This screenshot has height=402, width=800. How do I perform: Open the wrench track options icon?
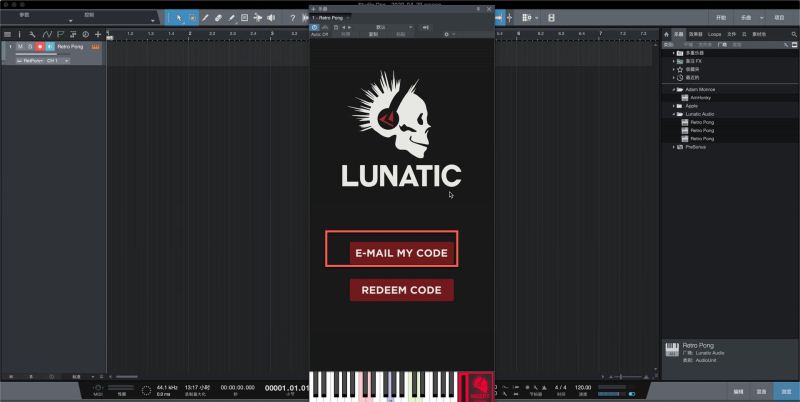pos(32,35)
